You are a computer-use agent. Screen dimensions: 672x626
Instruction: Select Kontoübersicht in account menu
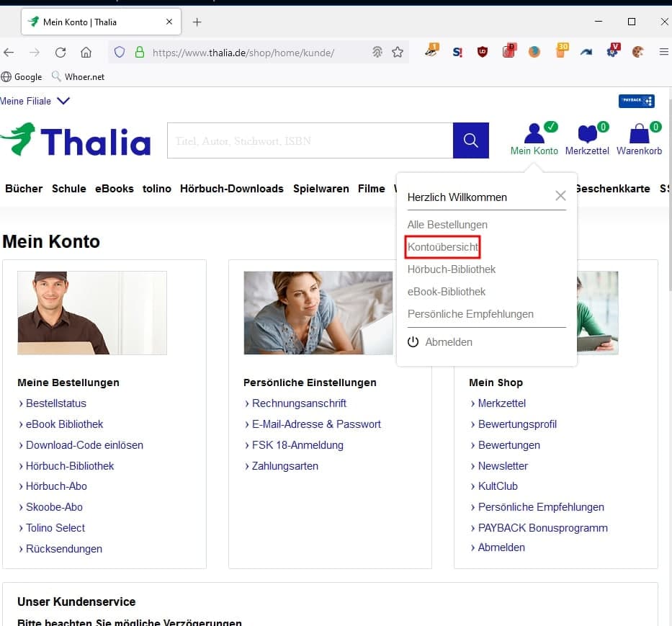pyautogui.click(x=443, y=247)
